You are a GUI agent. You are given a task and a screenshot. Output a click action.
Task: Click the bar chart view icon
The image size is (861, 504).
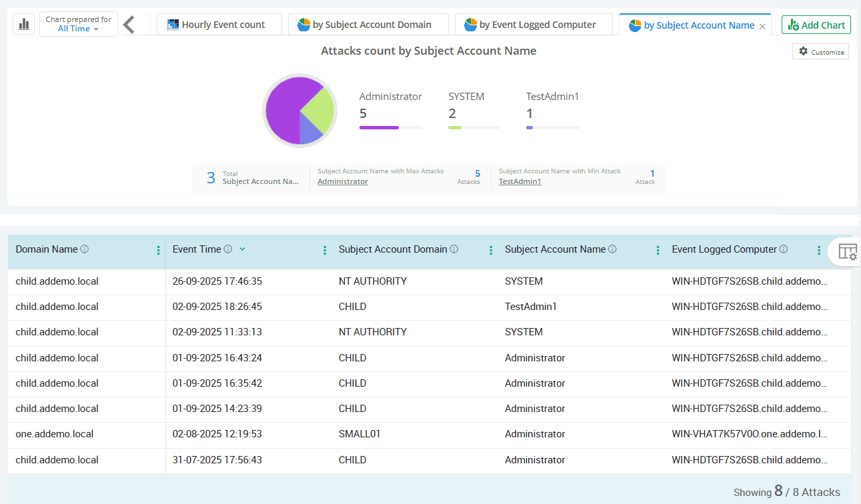click(24, 25)
